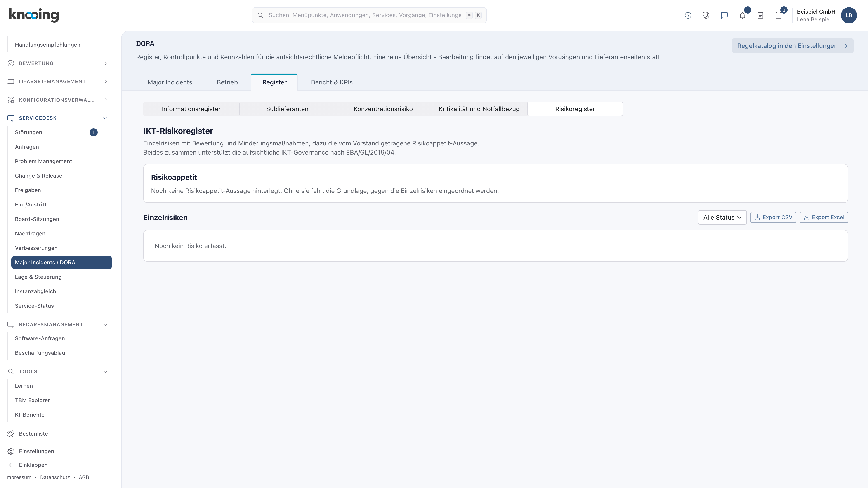Viewport: 868px width, 488px height.
Task: Select the Register tab
Action: coord(274,82)
